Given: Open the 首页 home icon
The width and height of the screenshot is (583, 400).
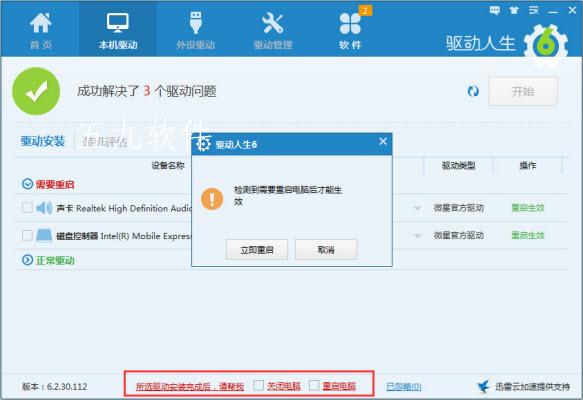Looking at the screenshot, I should click(41, 23).
